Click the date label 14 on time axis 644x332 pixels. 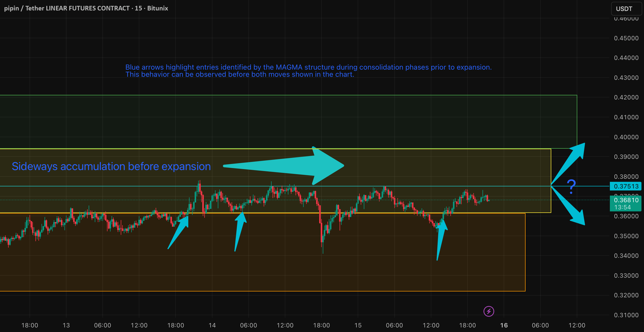coord(212,325)
